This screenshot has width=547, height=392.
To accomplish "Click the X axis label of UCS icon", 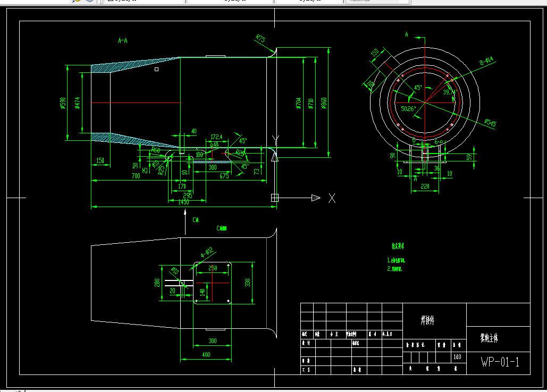I will coord(332,198).
